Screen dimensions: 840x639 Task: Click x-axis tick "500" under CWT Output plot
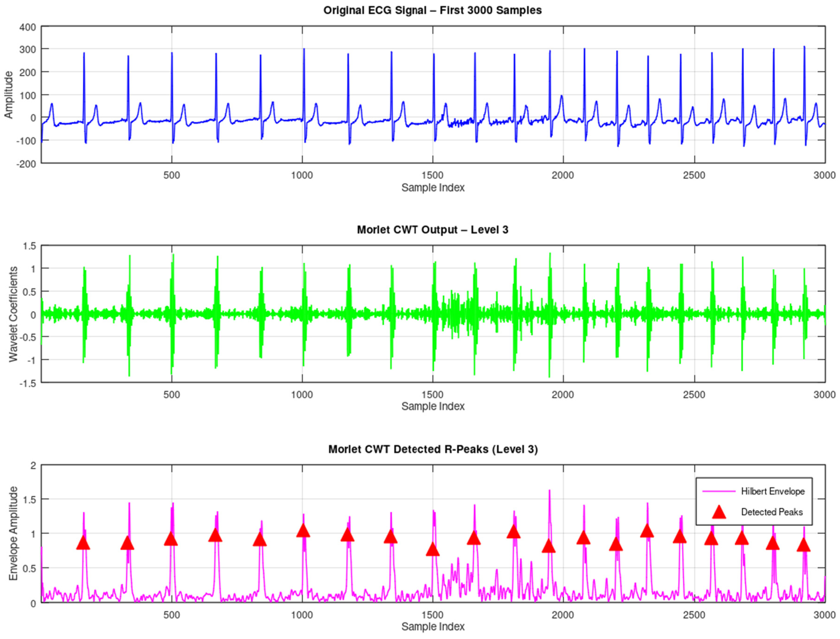tap(171, 395)
